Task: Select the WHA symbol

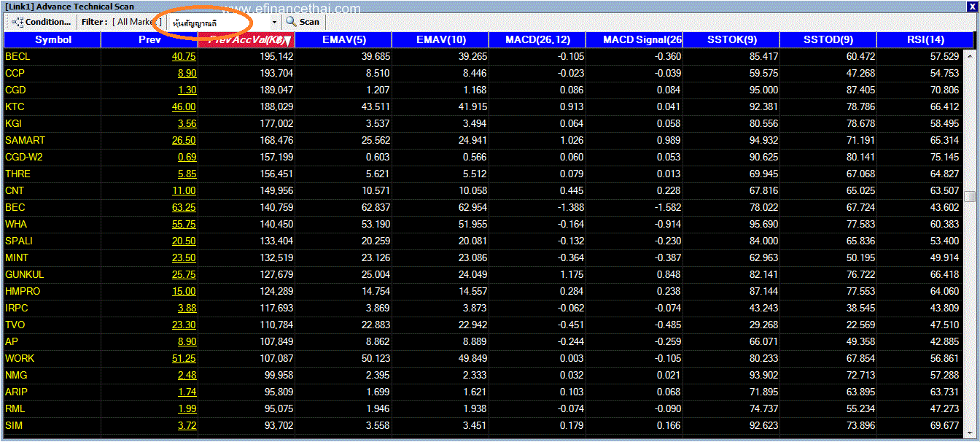Action: tap(16, 224)
